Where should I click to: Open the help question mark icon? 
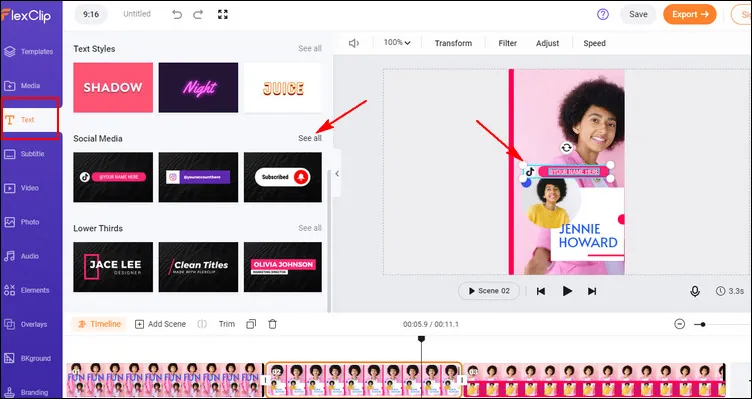click(x=603, y=14)
